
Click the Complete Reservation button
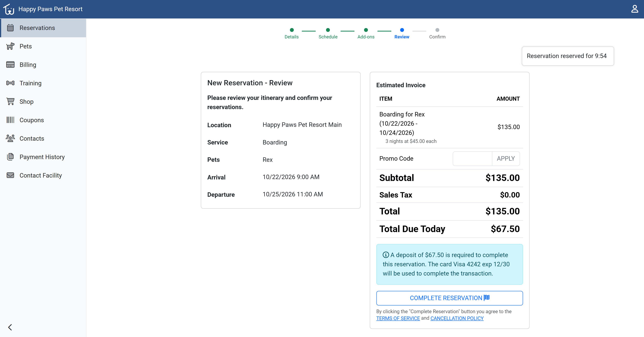pos(449,298)
